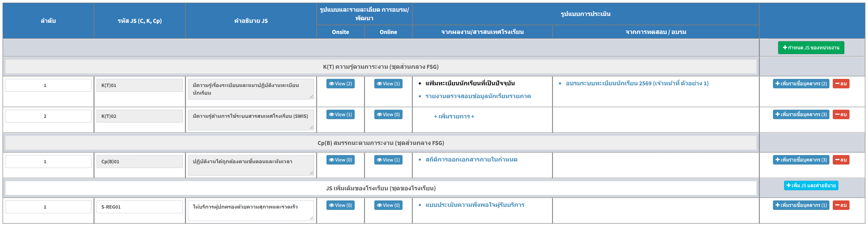
Task: Open Online View (1) for K(T)01
Action: tap(388, 84)
